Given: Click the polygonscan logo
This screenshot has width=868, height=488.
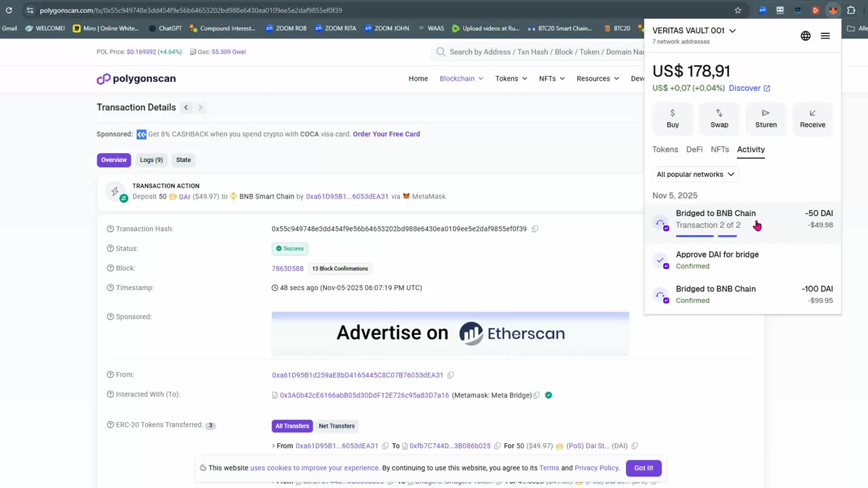Looking at the screenshot, I should tap(136, 79).
